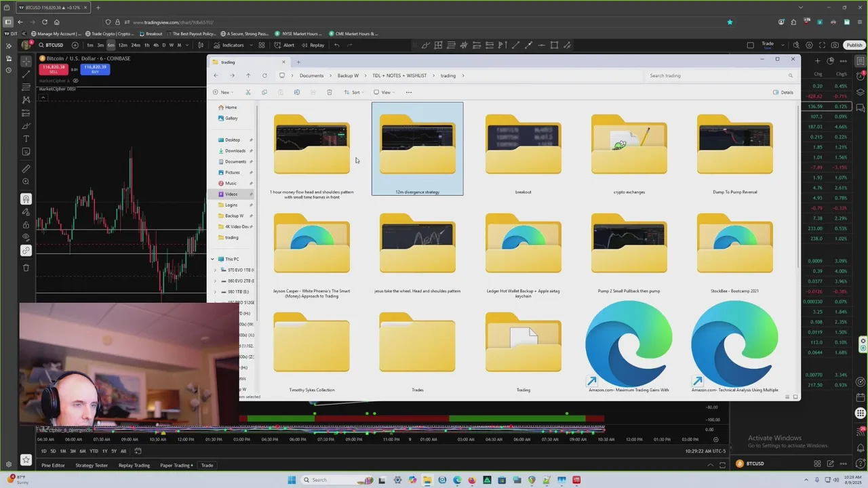Image resolution: width=868 pixels, height=488 pixels.
Task: Expand the 970 EVO 1TB drive node
Action: point(216,270)
